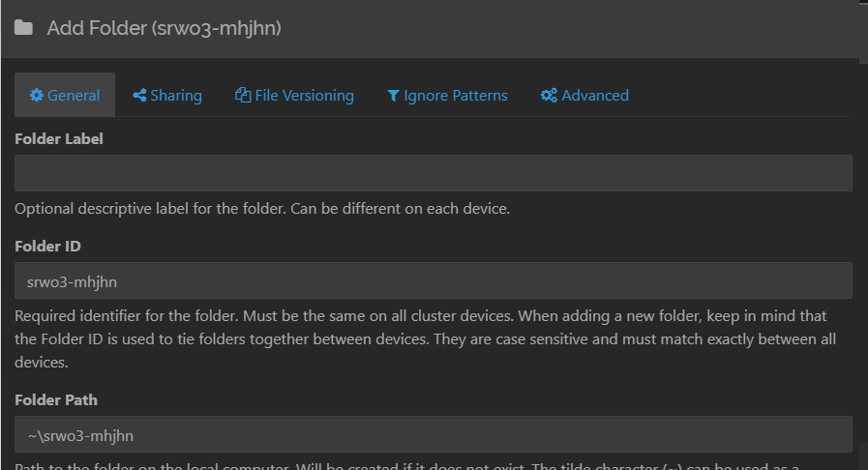Click the Folder ID help description paragraph
This screenshot has height=470, width=868.
tap(426, 339)
